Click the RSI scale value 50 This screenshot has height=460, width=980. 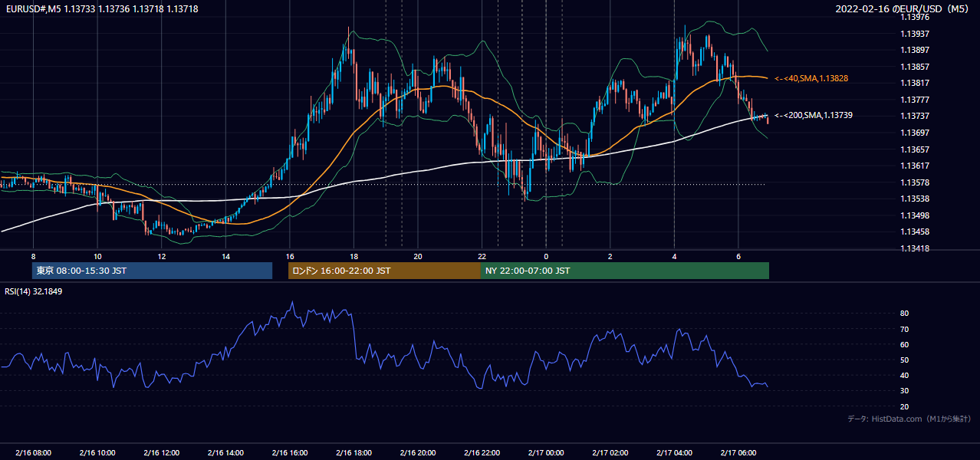[905, 360]
